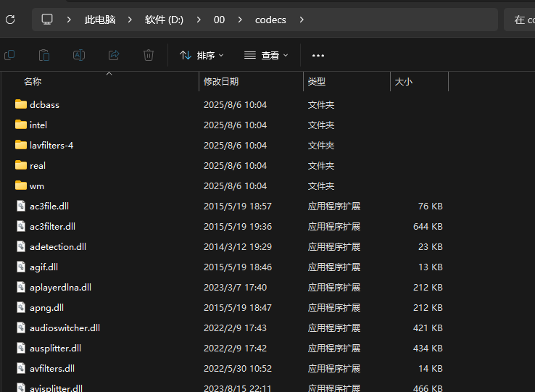Expand chevron after 软件 (D:) in breadcrumb
The height and width of the screenshot is (392, 535).
pyautogui.click(x=199, y=20)
